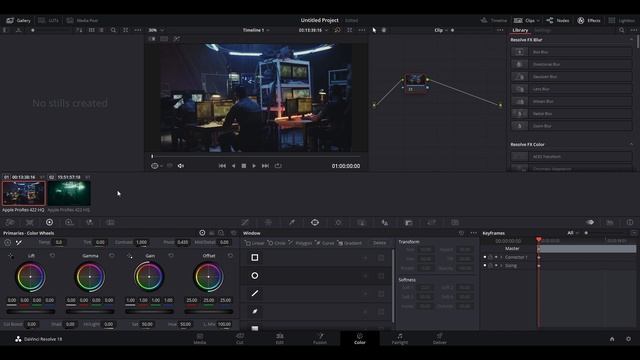
Task: Reset the Gain wheel
Action: click(171, 256)
